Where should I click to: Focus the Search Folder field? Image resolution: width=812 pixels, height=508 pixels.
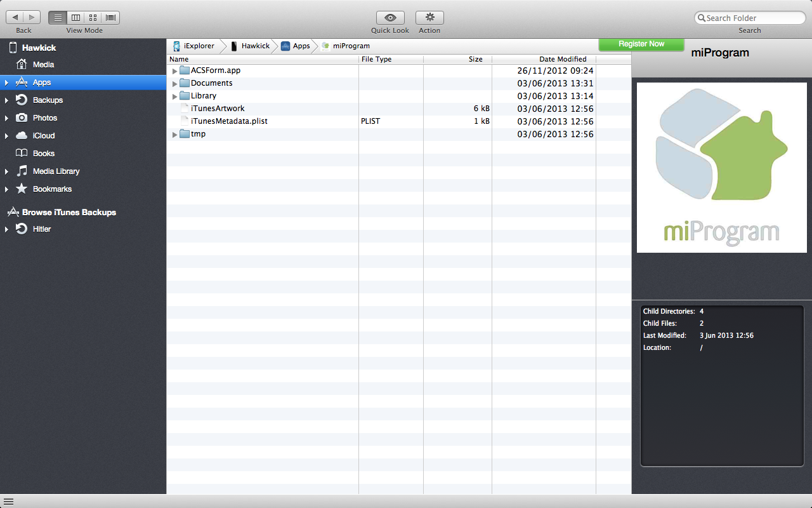(x=750, y=18)
